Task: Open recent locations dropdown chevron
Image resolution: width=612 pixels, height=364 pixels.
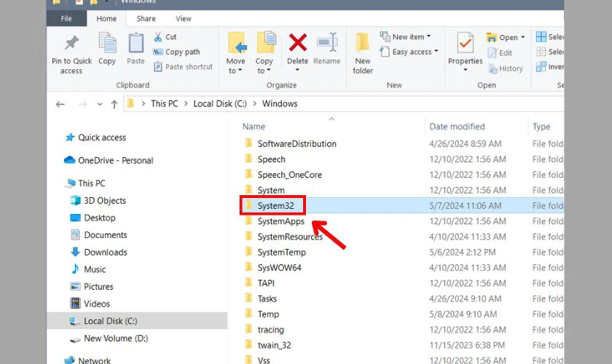Action: [100, 104]
